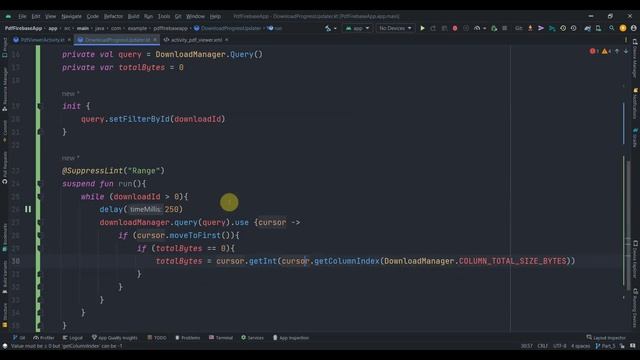
Task: Click PdfFirebaseApp in the breadcrumb bar
Action: pos(23,28)
